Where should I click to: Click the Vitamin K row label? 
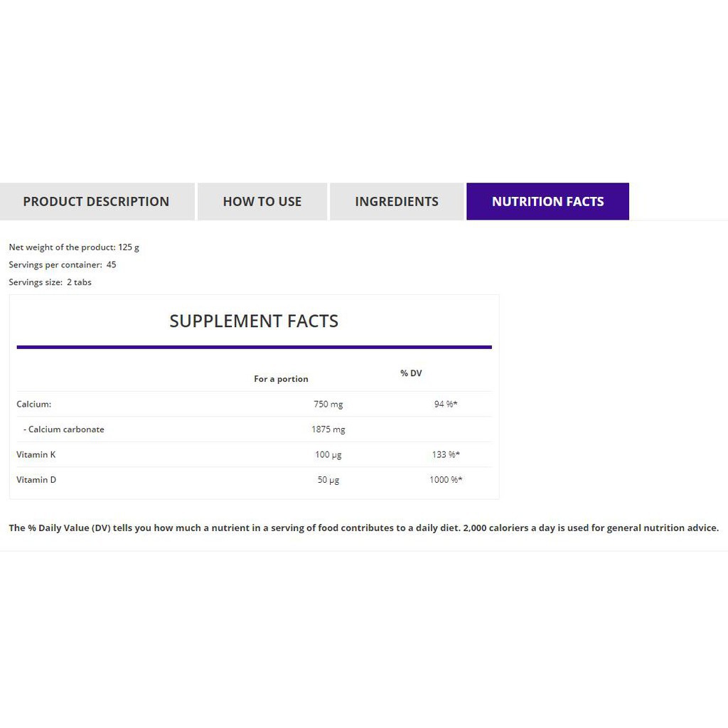[36, 454]
